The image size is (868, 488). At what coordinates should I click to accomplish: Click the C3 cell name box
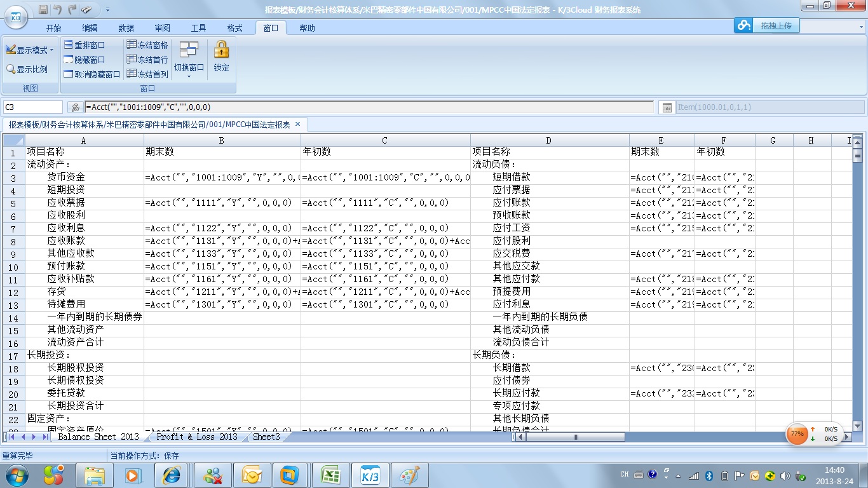tap(33, 107)
